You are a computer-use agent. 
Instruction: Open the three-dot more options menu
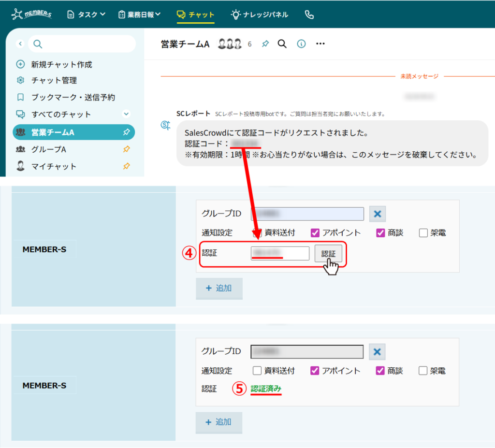320,44
